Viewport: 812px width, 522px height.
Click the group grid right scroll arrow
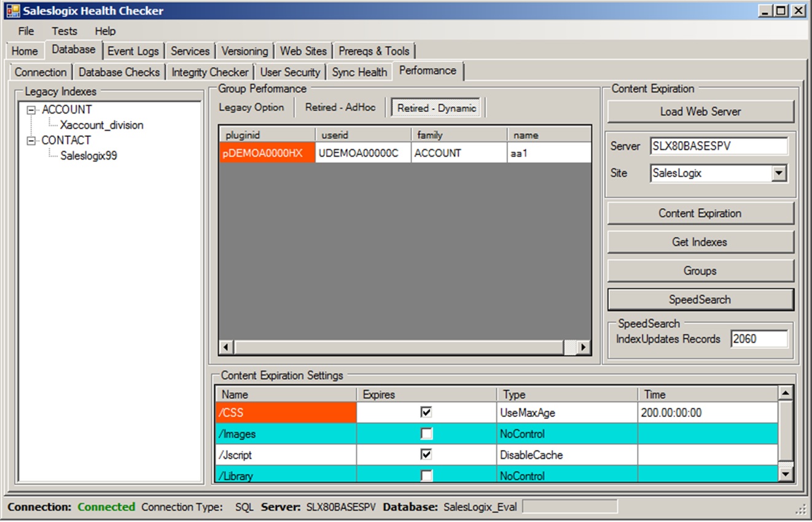[583, 348]
